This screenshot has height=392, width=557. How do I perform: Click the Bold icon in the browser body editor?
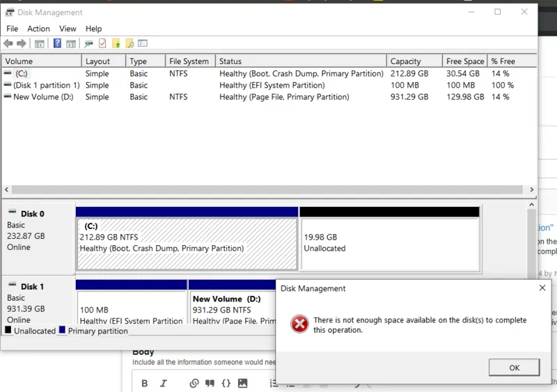coord(145,383)
